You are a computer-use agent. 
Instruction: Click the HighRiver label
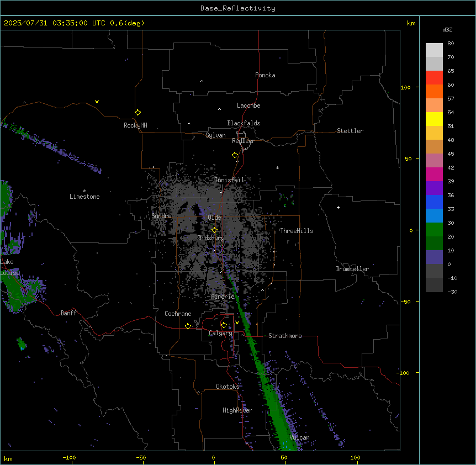pos(237,410)
